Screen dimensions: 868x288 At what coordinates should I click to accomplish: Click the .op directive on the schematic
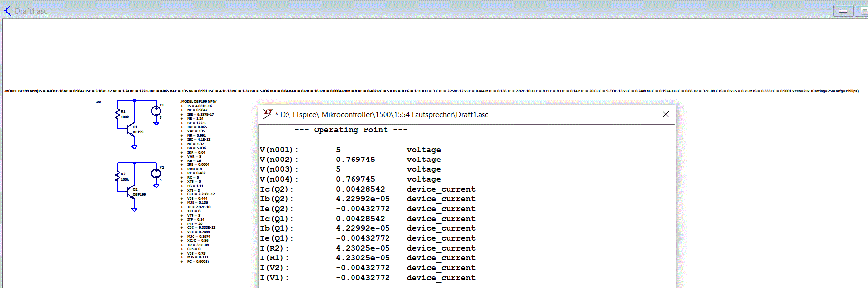[98, 102]
